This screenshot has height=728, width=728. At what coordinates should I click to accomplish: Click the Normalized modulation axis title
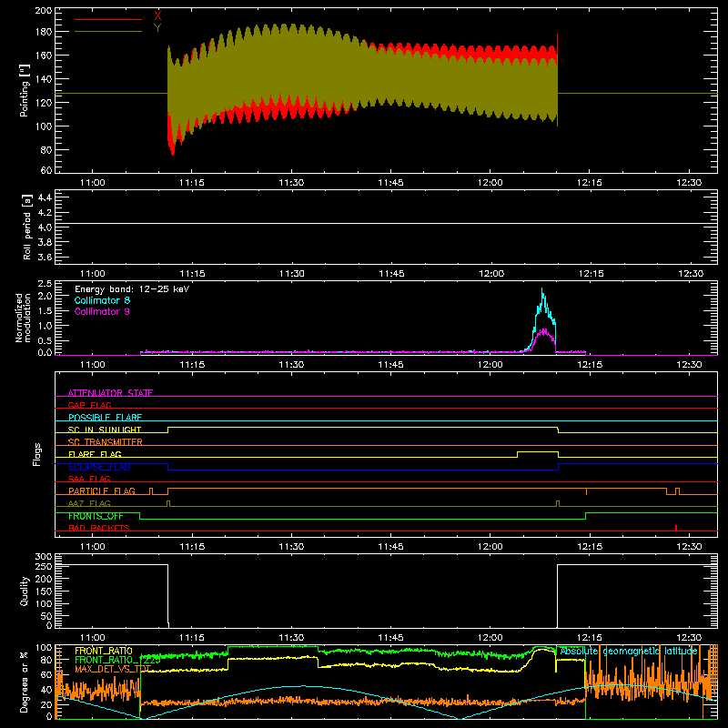(23, 318)
